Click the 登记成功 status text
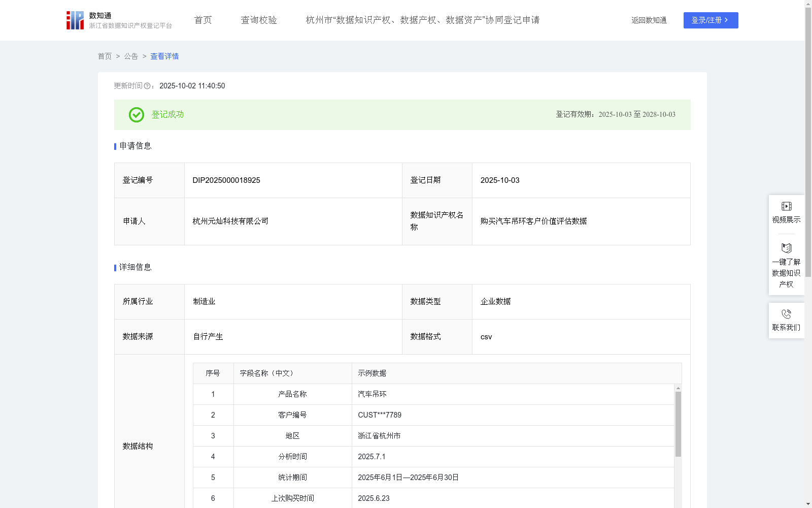812x508 pixels. click(x=167, y=115)
